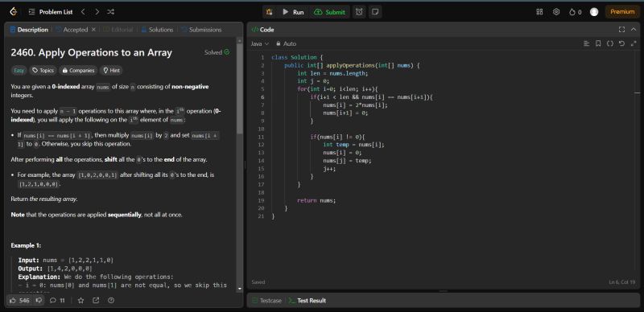Open the Java language dropdown
644x312 pixels.
[x=259, y=43]
